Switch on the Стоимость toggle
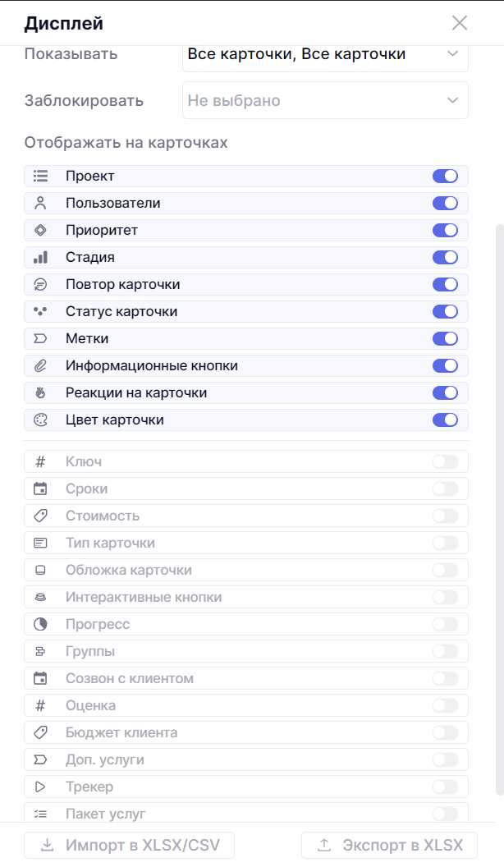This screenshot has width=504, height=867. pos(445,516)
